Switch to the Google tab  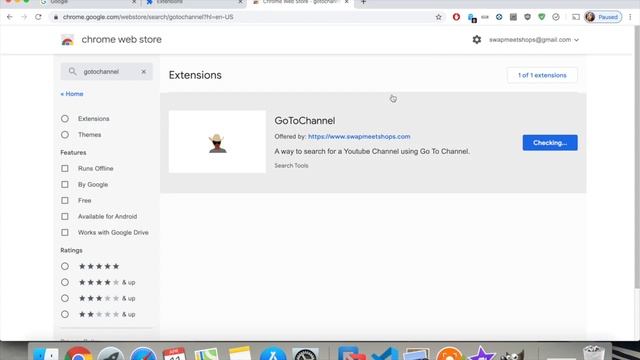pyautogui.click(x=88, y=2)
